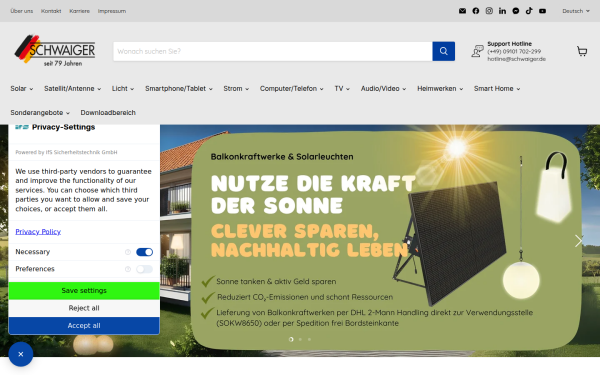Image resolution: width=600 pixels, height=375 pixels.
Task: Close the privacy widget with round X button
Action: 21,354
